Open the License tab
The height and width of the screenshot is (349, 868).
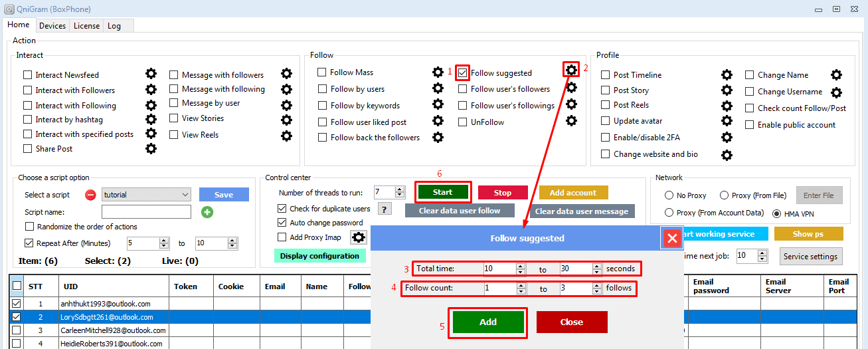coord(86,26)
